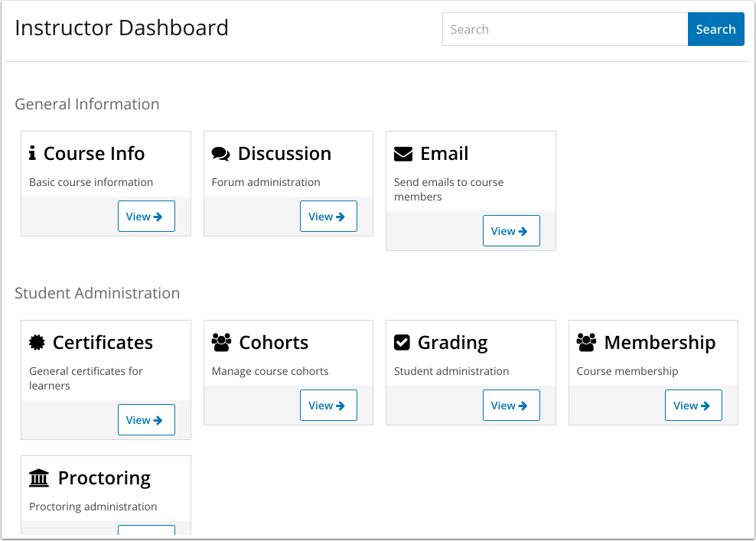Open Certificates via its View button
Screen dimensions: 756x541
tap(146, 419)
